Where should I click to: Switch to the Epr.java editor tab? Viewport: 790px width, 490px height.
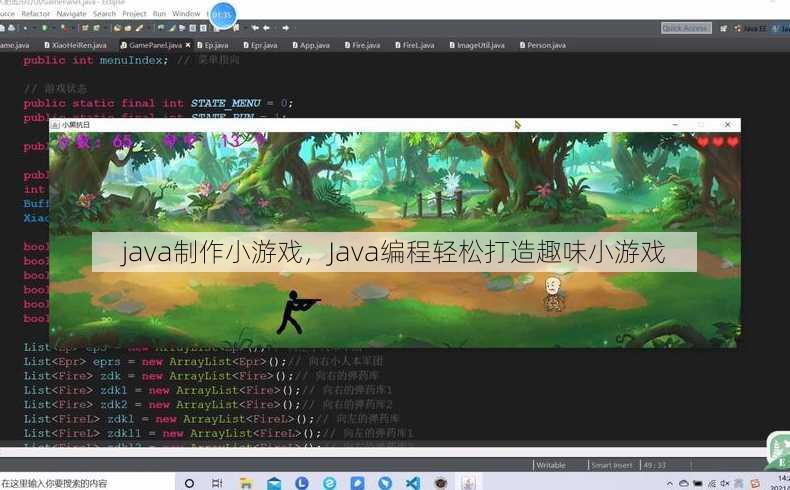[x=260, y=45]
